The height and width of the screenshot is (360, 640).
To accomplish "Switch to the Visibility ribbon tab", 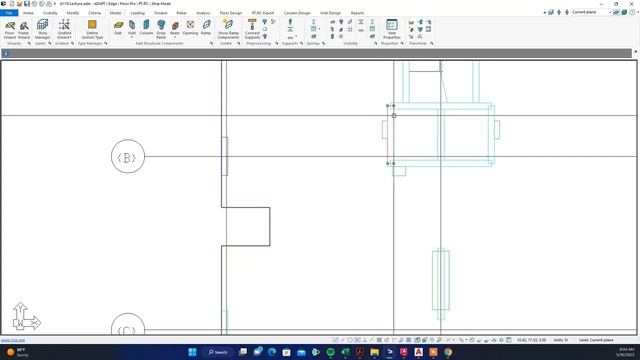I will click(x=50, y=13).
